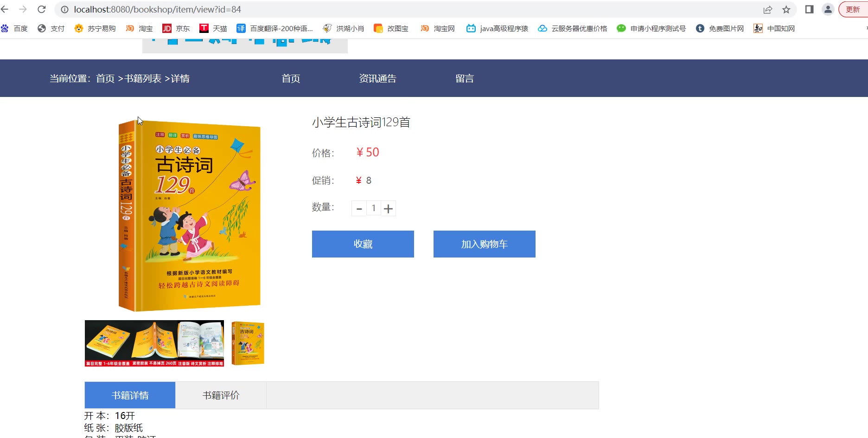Go to 资讯通告 in navigation menu
The height and width of the screenshot is (438, 868).
coord(377,78)
